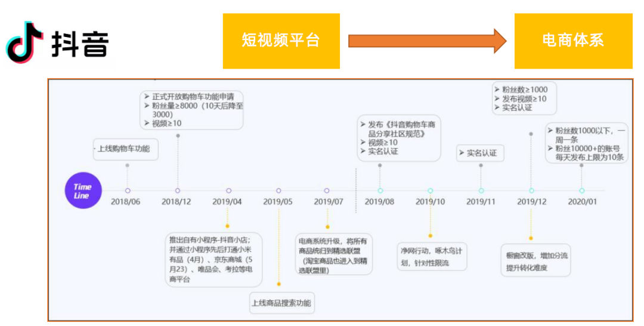Click the purple Time Line circle
This screenshot has height=326, width=644.
(x=83, y=190)
